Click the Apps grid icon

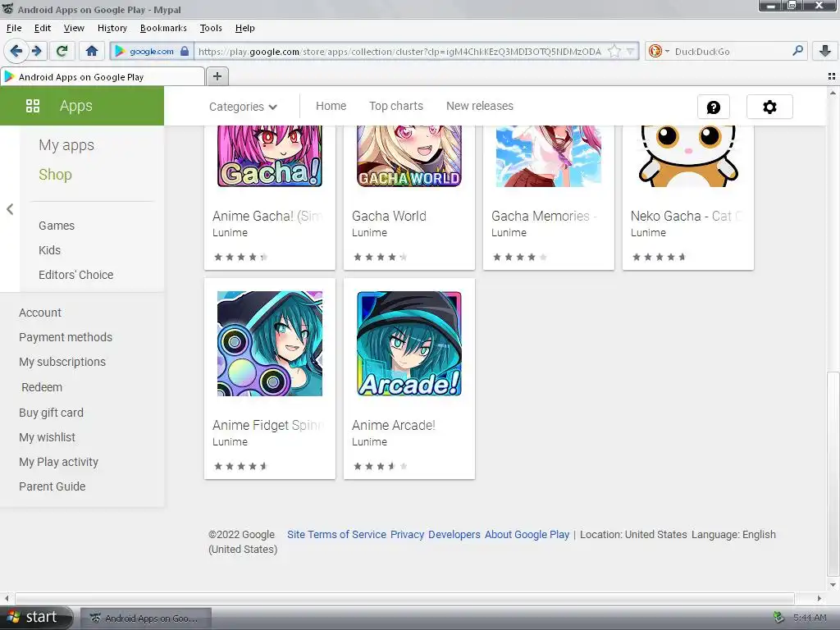[33, 106]
